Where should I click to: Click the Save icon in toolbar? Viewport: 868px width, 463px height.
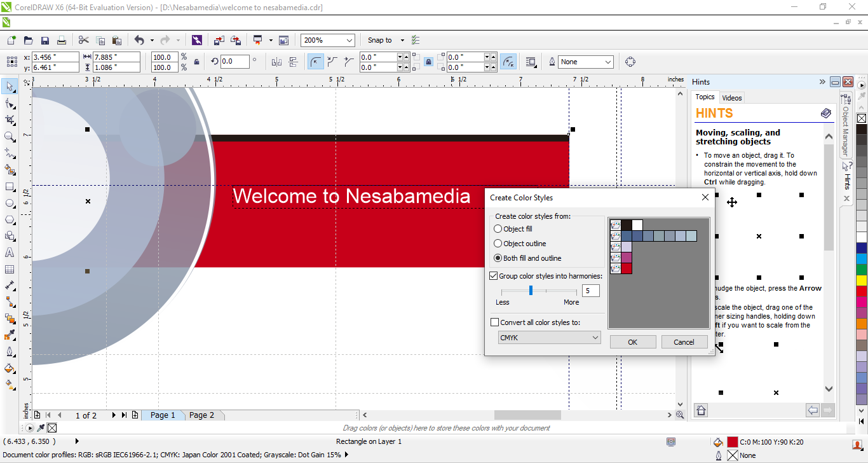pos(45,40)
